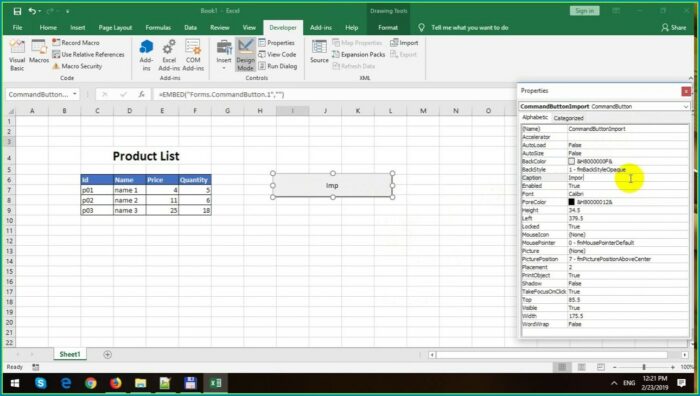The width and height of the screenshot is (700, 396).
Task: Expand the Name Box dropdown
Action: 75,94
